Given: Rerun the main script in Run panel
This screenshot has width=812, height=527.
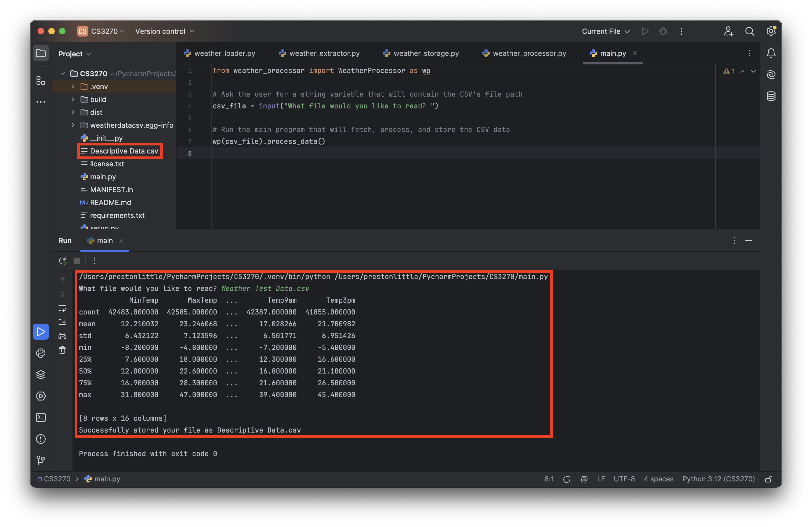Looking at the screenshot, I should click(63, 261).
